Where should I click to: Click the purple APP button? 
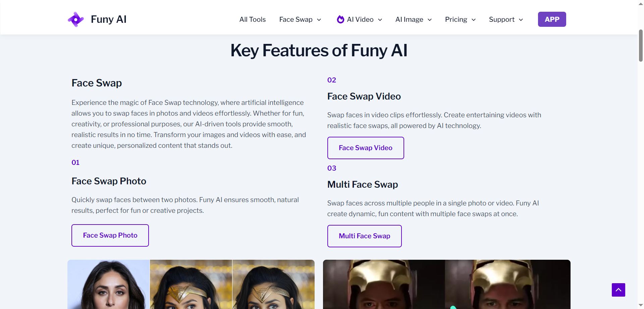[x=552, y=19]
